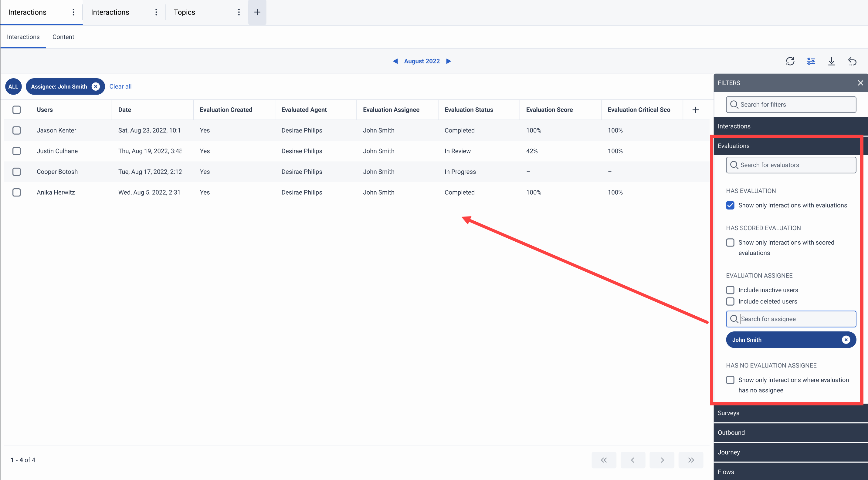
Task: Click the Clear all link
Action: click(120, 86)
